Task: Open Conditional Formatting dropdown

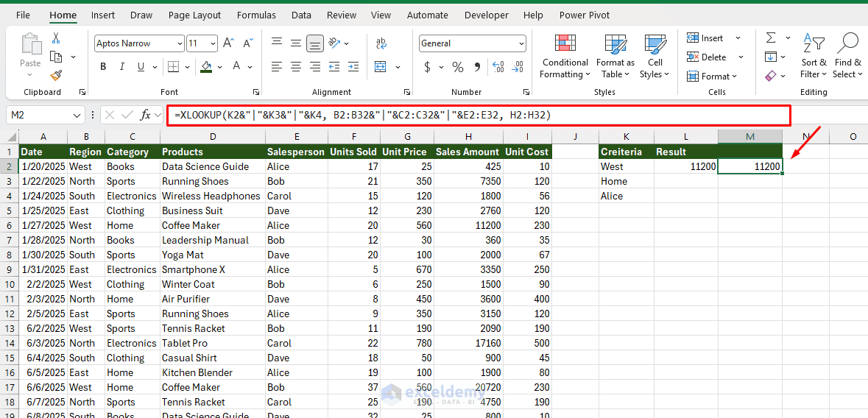Action: pos(565,56)
